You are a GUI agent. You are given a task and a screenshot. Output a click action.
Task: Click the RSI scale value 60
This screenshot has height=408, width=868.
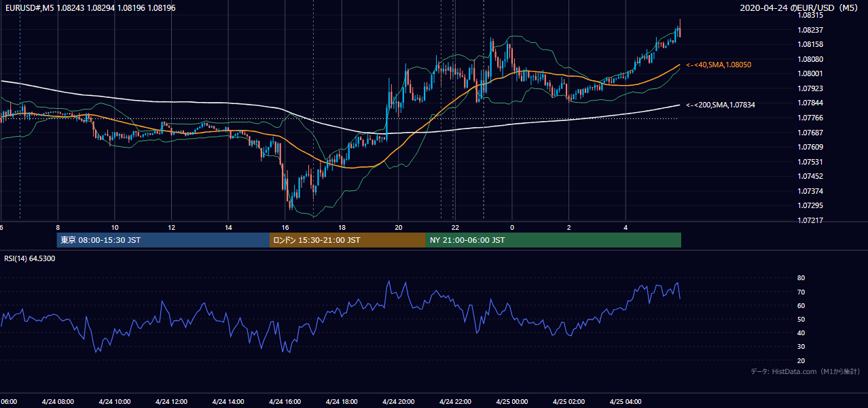801,305
